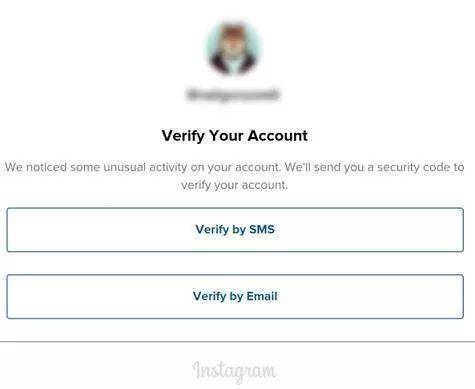475x389 pixels.
Task: Choose Verify by SMS option
Action: [235, 230]
